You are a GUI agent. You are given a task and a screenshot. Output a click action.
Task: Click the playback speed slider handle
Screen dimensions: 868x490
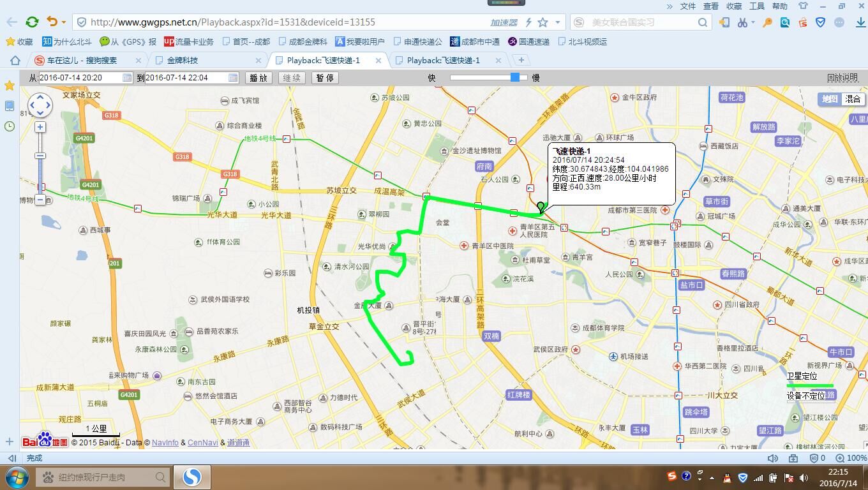pyautogui.click(x=514, y=77)
